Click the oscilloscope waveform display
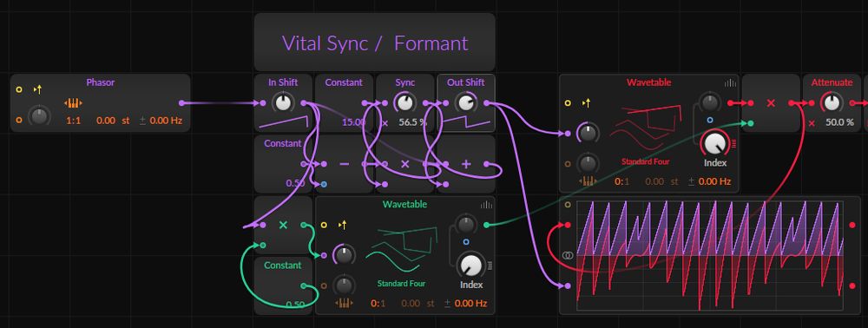 point(710,256)
